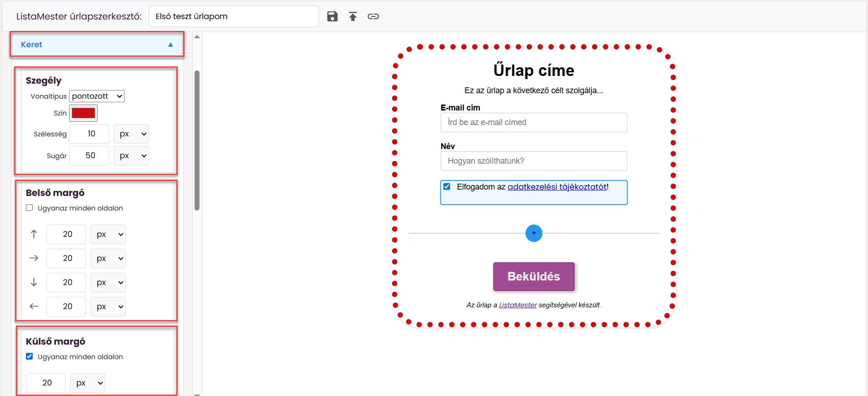Uncheck the 'Elfogadom az' consent checkbox
The width and height of the screenshot is (868, 396).
[447, 186]
